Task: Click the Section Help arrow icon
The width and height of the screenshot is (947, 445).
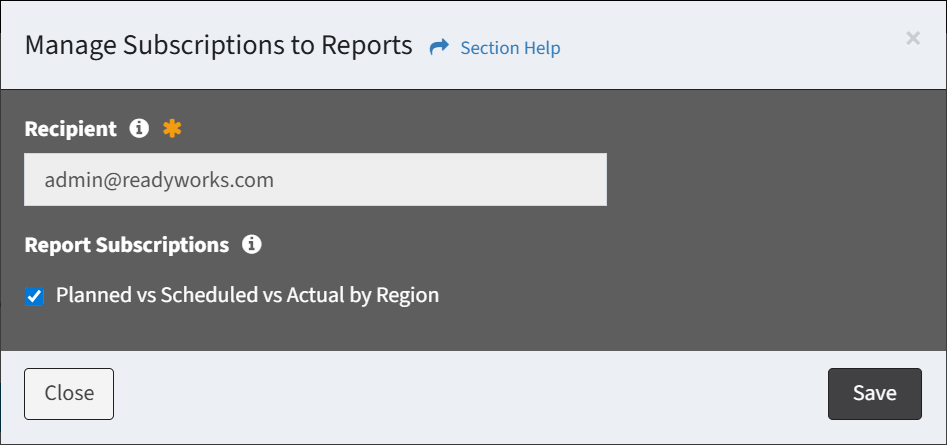Action: click(439, 48)
